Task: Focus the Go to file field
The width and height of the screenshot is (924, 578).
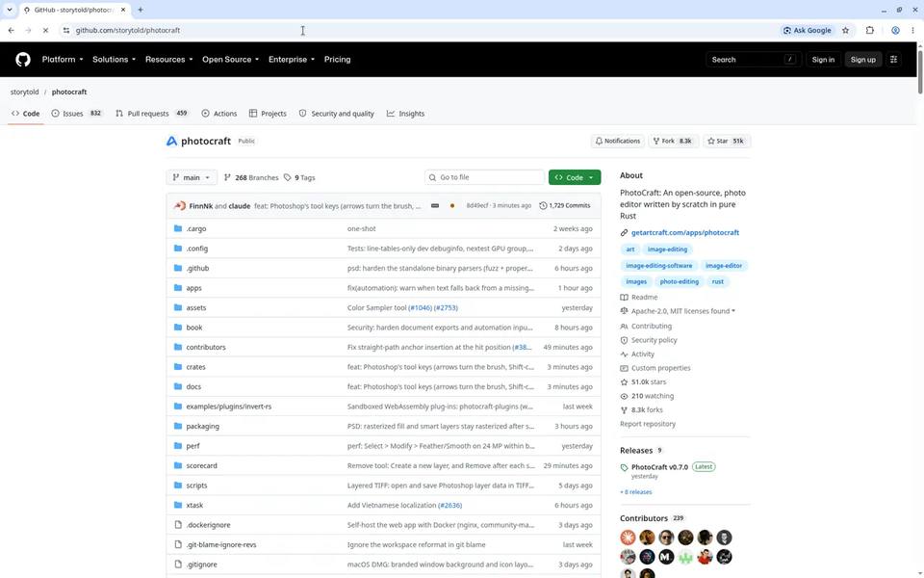Action: pos(484,177)
